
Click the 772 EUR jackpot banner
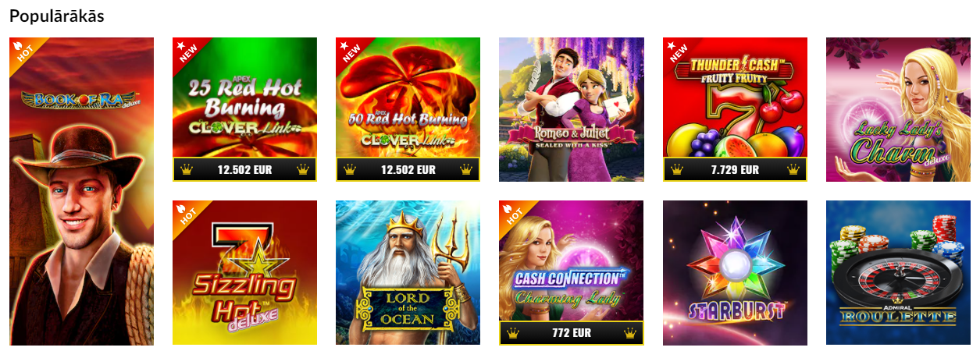click(572, 333)
